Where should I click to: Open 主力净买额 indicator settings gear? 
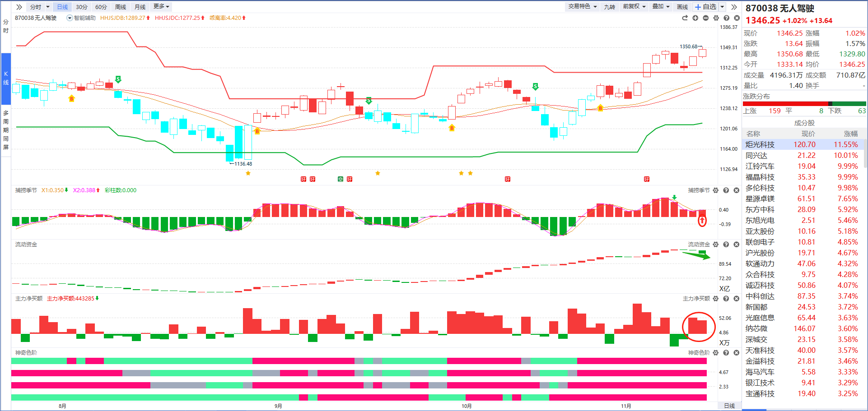[715, 299]
